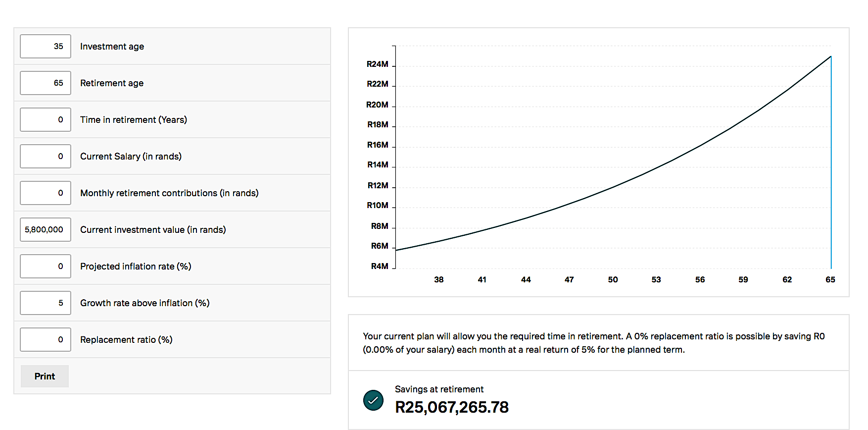Click the green checkmark savings icon
868x430 pixels.
click(x=373, y=400)
